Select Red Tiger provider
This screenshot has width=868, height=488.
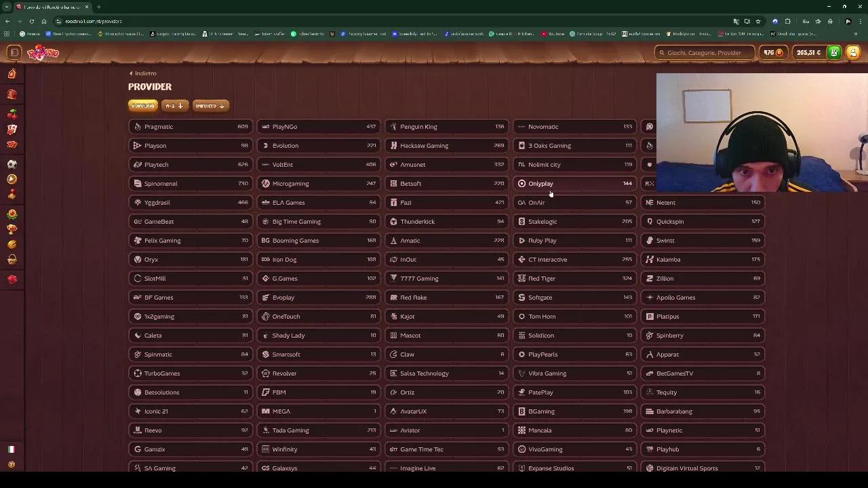click(x=574, y=279)
